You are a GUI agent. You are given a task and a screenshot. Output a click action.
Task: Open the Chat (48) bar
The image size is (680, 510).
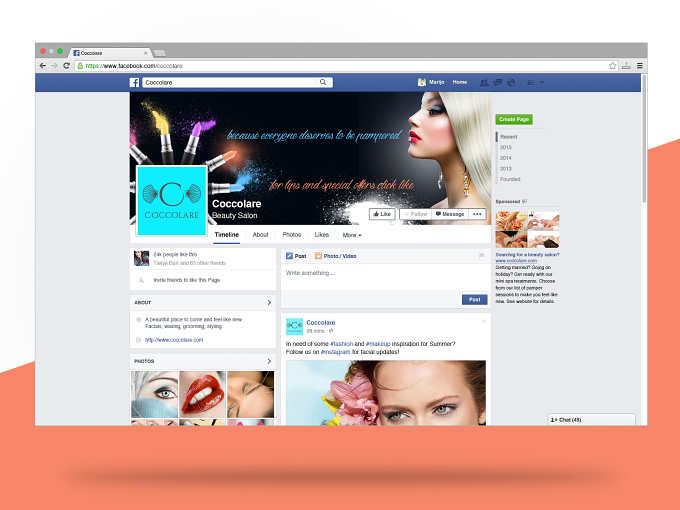[592, 420]
